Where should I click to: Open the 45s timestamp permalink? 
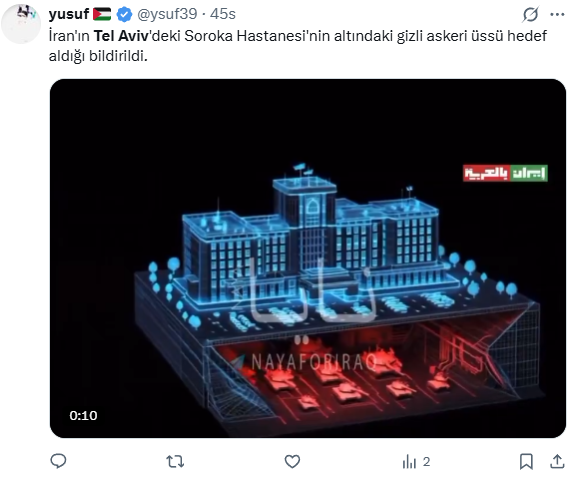223,14
